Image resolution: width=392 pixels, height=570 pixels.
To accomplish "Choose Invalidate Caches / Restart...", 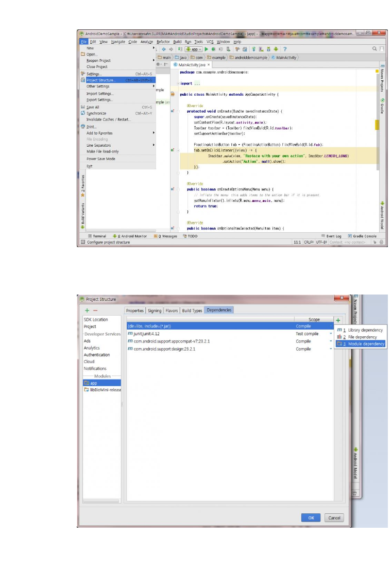I will pos(118,119).
